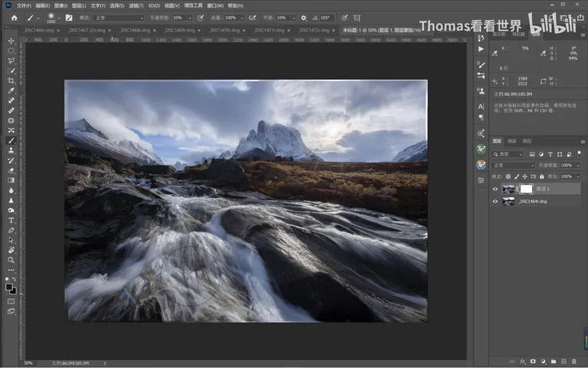Select the Polygonal Lasso tool
Image resolution: width=588 pixels, height=368 pixels.
(x=11, y=61)
